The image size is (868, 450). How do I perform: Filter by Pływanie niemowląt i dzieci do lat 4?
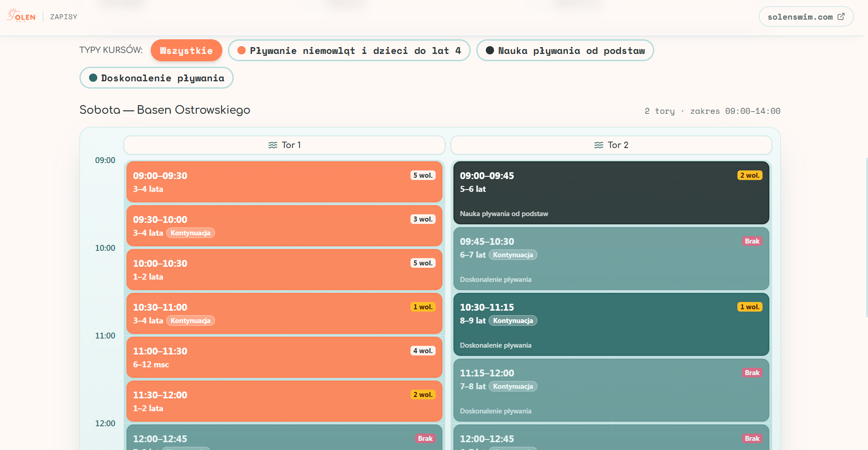[349, 50]
